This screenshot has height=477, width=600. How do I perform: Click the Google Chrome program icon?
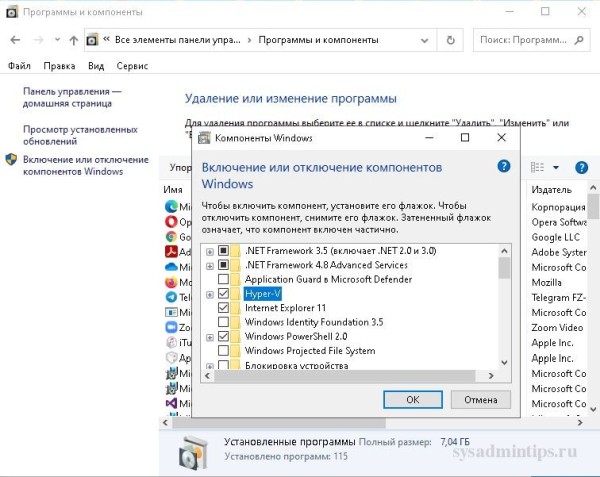(171, 237)
